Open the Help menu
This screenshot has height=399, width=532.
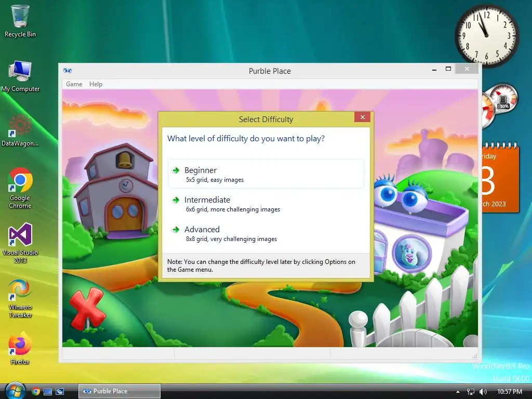click(96, 84)
